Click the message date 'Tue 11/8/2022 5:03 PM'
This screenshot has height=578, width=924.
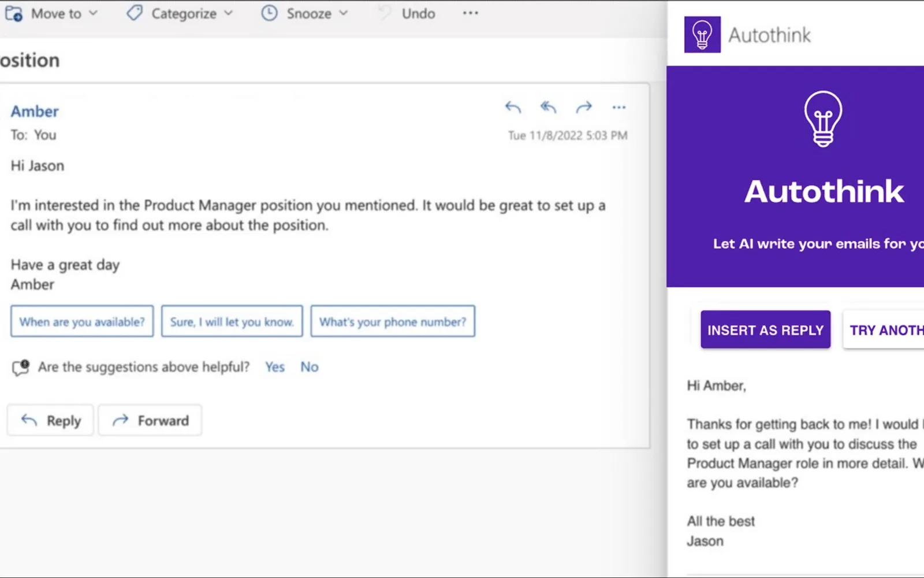[568, 135]
